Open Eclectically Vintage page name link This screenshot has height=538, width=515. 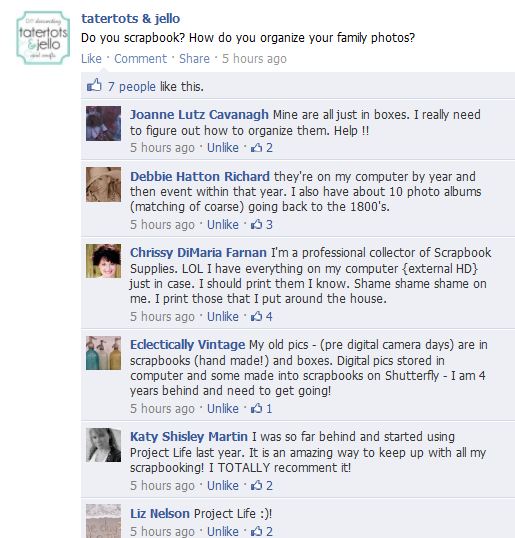(187, 344)
